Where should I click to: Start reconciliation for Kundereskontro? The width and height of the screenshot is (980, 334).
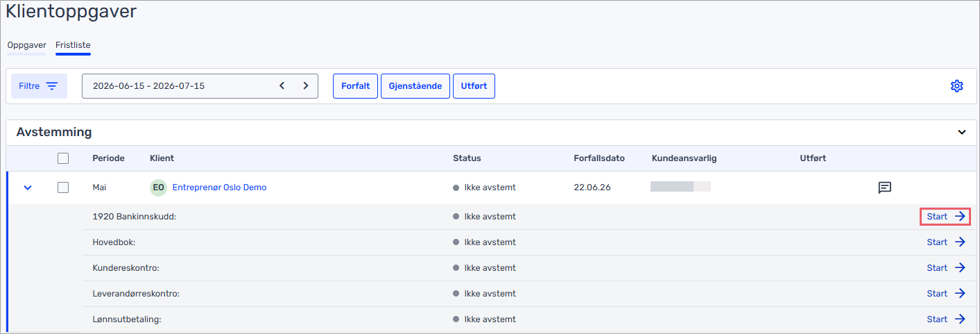point(945,268)
